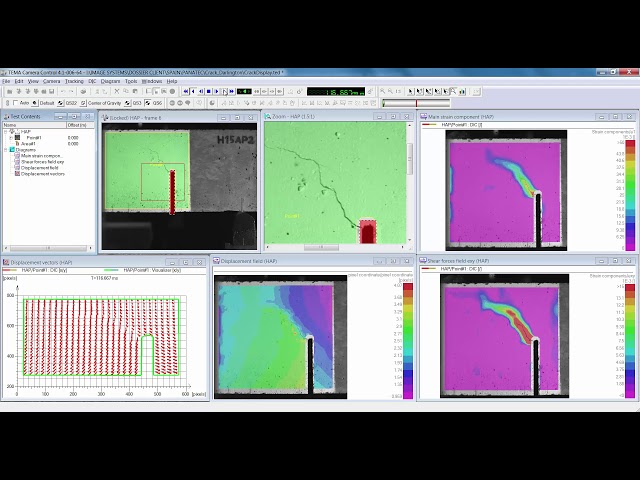The height and width of the screenshot is (480, 640).
Task: Click the zoom out magnifier icon
Action: tap(391, 91)
